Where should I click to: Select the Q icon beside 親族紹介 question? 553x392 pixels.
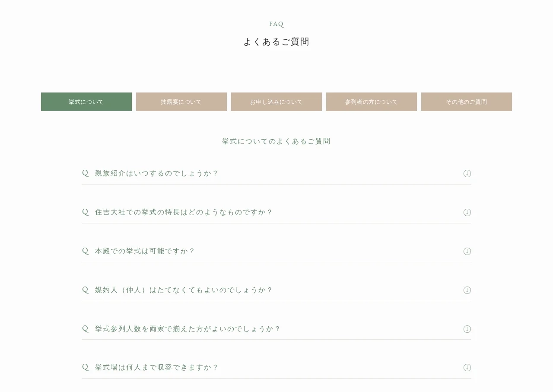[85, 173]
